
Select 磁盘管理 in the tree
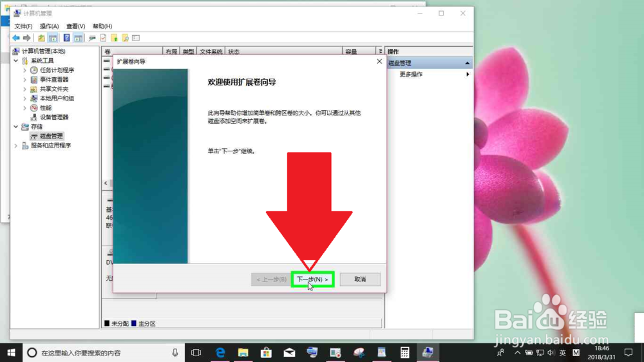(52, 136)
